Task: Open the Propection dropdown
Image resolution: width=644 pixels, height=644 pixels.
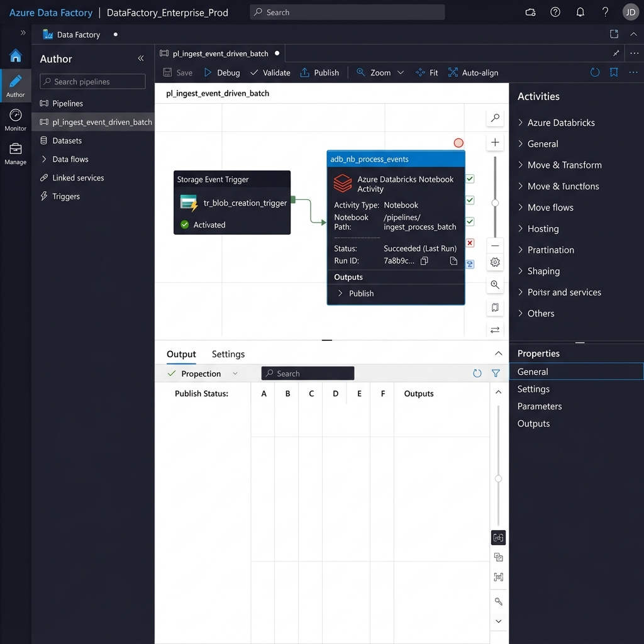Action: pos(203,374)
